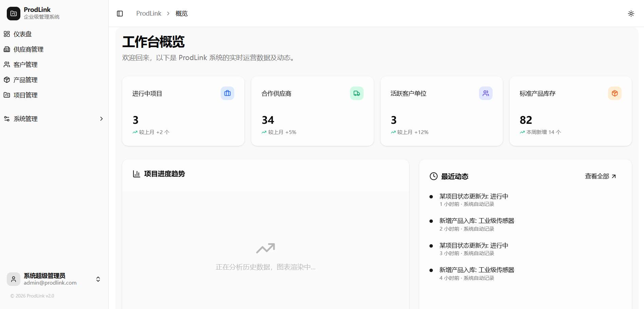Click admin@prodlink.com email text

pos(50,283)
